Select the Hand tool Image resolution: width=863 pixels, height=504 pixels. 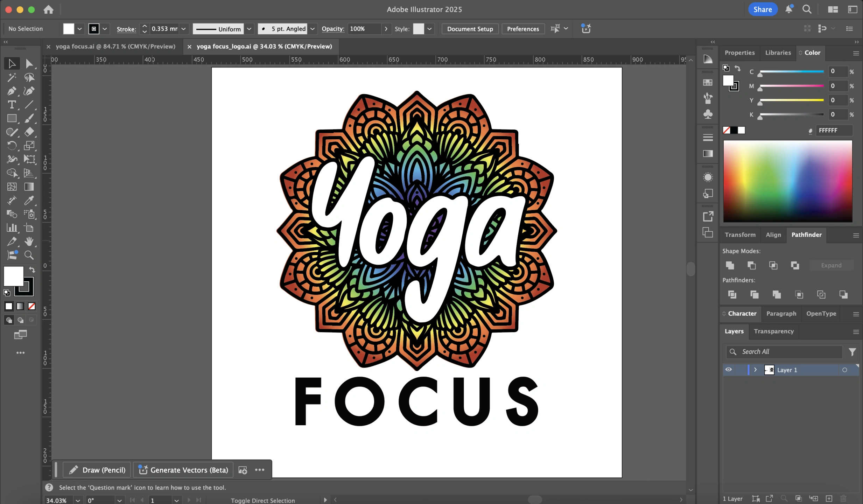coord(29,241)
